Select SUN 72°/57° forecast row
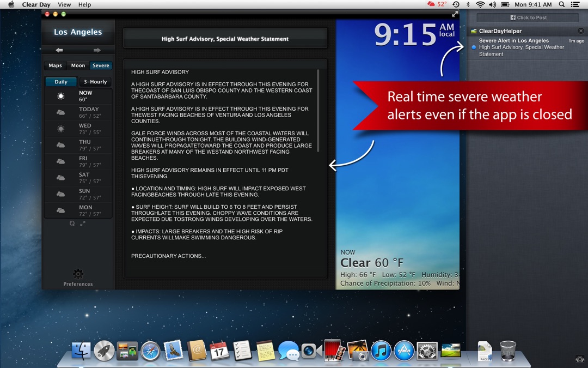Image resolution: width=588 pixels, height=368 pixels. (x=78, y=194)
